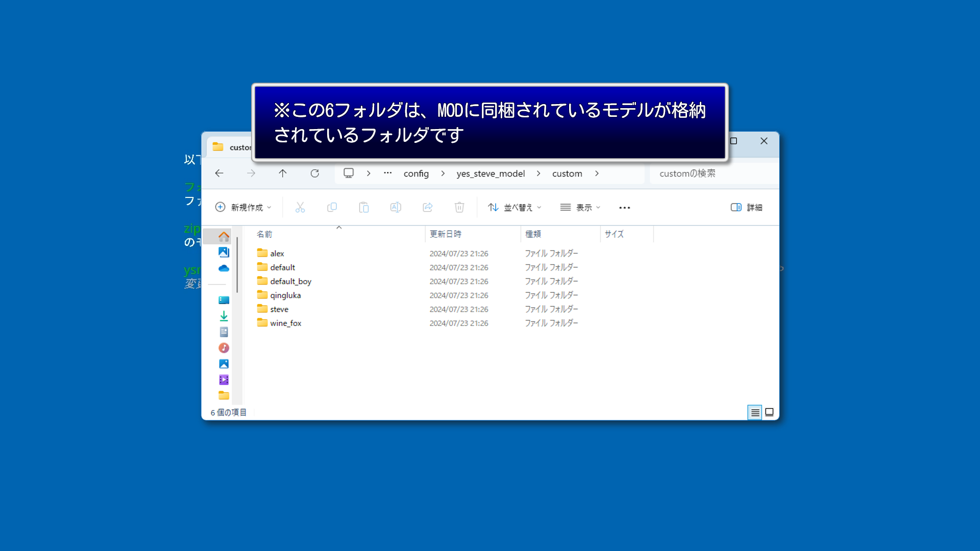Click the Paste icon in the toolbar
Image resolution: width=980 pixels, height=551 pixels.
364,207
